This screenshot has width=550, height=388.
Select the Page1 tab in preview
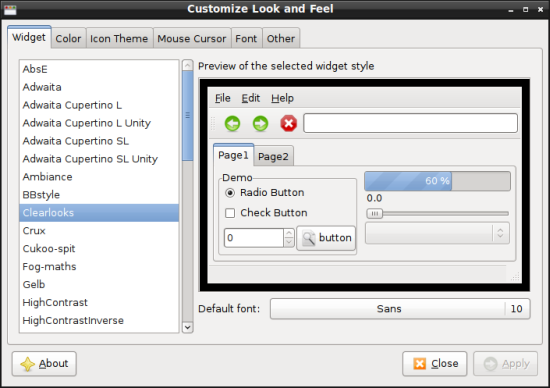233,155
